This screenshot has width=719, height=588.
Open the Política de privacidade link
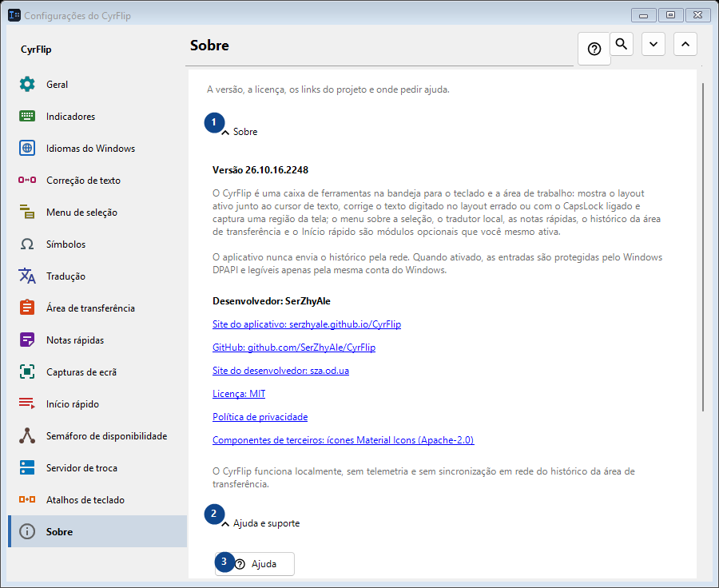260,417
